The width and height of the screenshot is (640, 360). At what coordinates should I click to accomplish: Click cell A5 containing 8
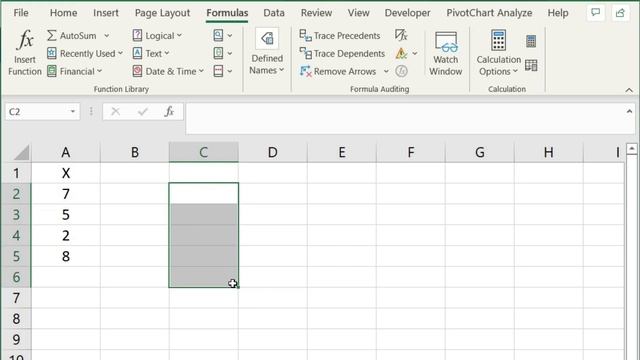66,256
